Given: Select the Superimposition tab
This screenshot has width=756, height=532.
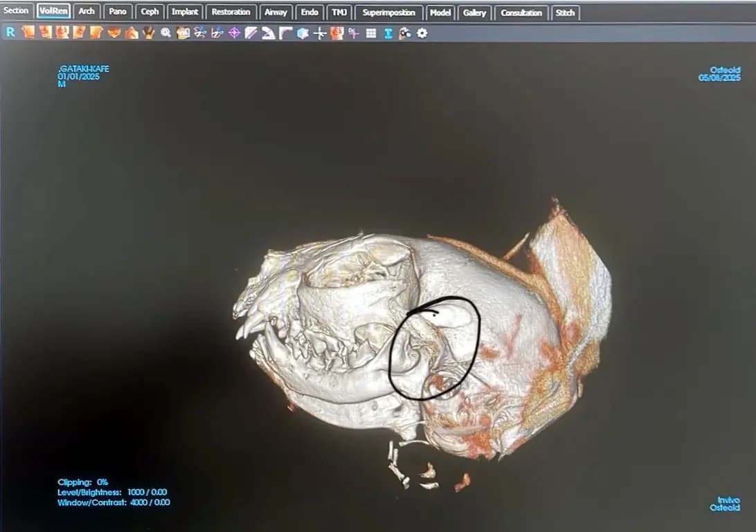Looking at the screenshot, I should tap(389, 12).
